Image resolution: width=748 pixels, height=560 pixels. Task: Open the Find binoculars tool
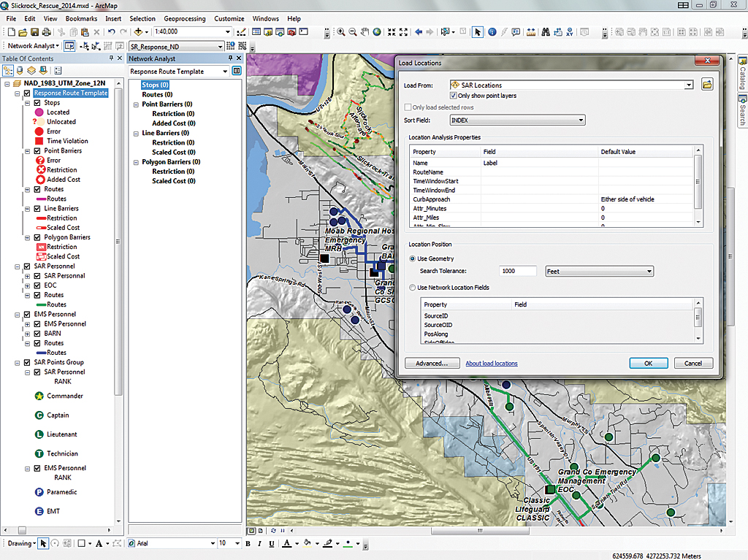(545, 32)
